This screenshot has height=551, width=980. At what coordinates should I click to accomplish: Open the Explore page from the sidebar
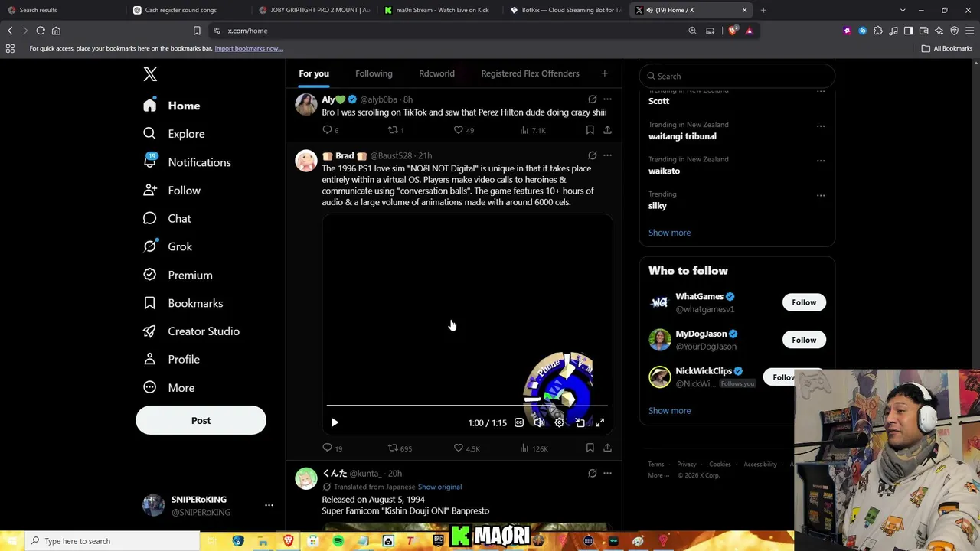click(174, 134)
